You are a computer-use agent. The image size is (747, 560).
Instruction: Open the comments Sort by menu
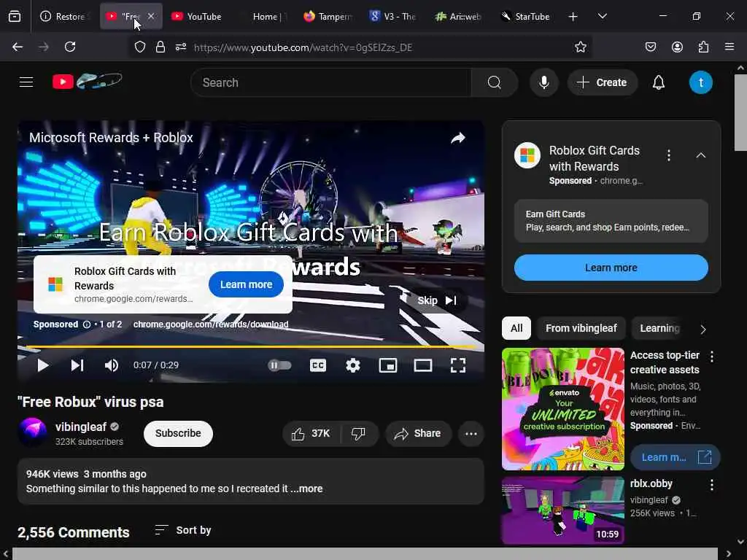(183, 530)
